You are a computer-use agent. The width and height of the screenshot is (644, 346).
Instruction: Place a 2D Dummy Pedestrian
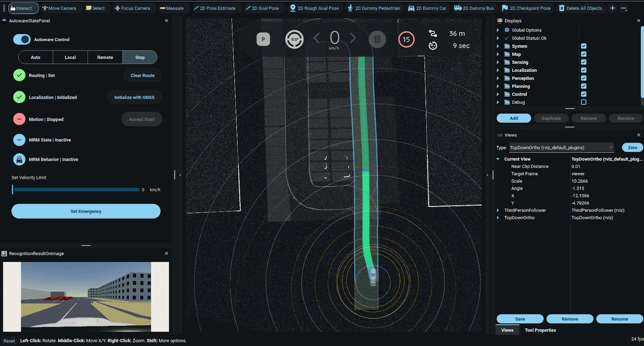point(374,8)
